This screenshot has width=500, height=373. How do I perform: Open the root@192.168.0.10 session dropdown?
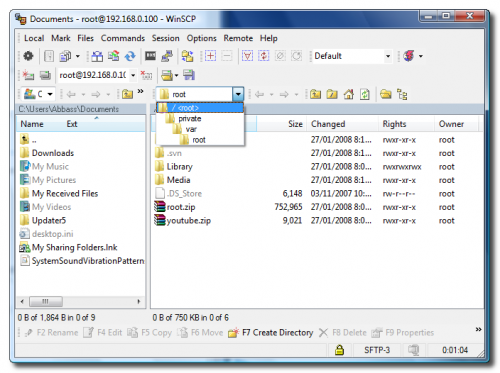click(133, 75)
